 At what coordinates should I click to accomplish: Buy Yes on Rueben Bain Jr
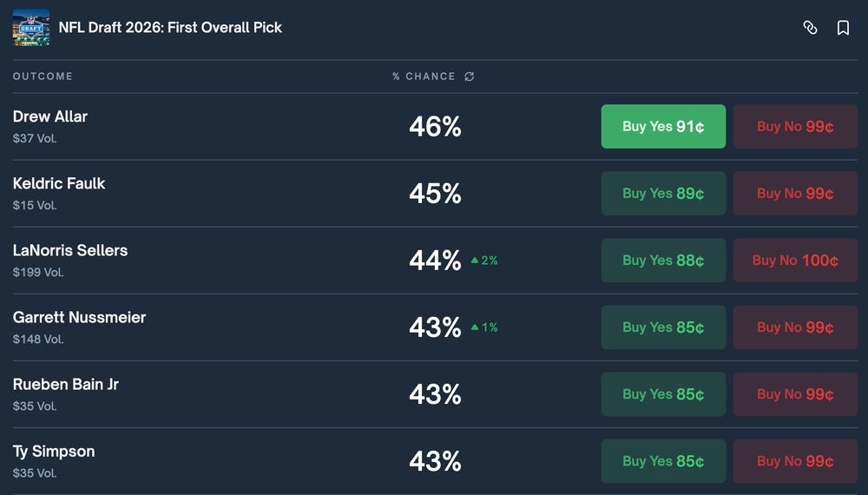tap(663, 394)
